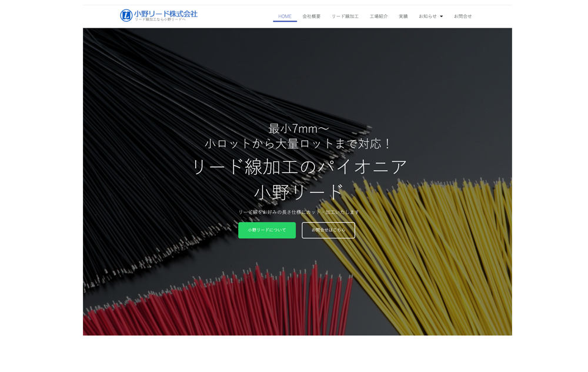Expand the お知らせ dropdown arrow
588x372 pixels.
pos(442,16)
